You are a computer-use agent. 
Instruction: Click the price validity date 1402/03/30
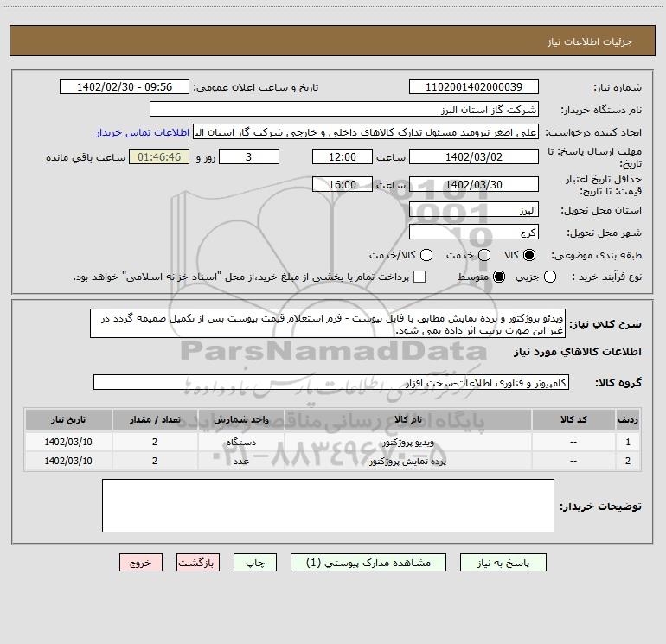pos(474,184)
